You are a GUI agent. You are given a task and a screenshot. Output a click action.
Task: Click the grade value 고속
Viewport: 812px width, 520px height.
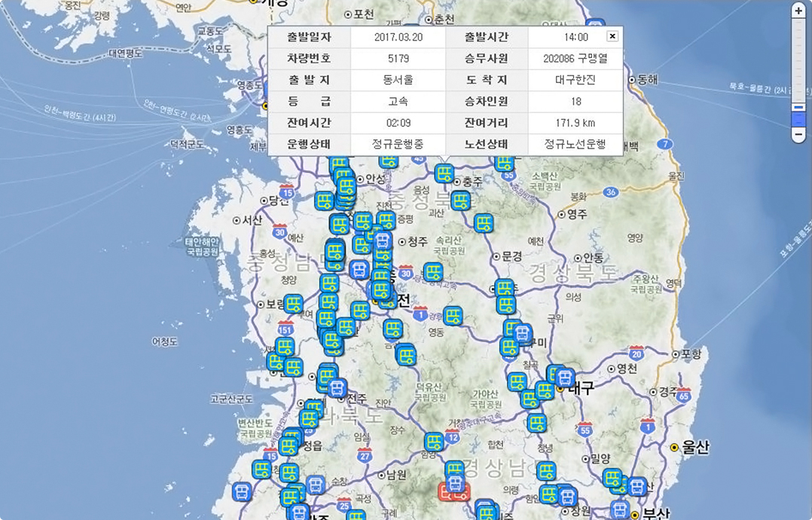398,101
